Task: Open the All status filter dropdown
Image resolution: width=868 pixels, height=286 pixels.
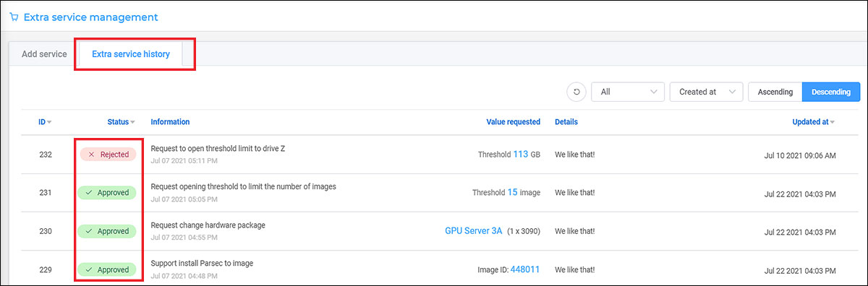Action: coord(628,92)
